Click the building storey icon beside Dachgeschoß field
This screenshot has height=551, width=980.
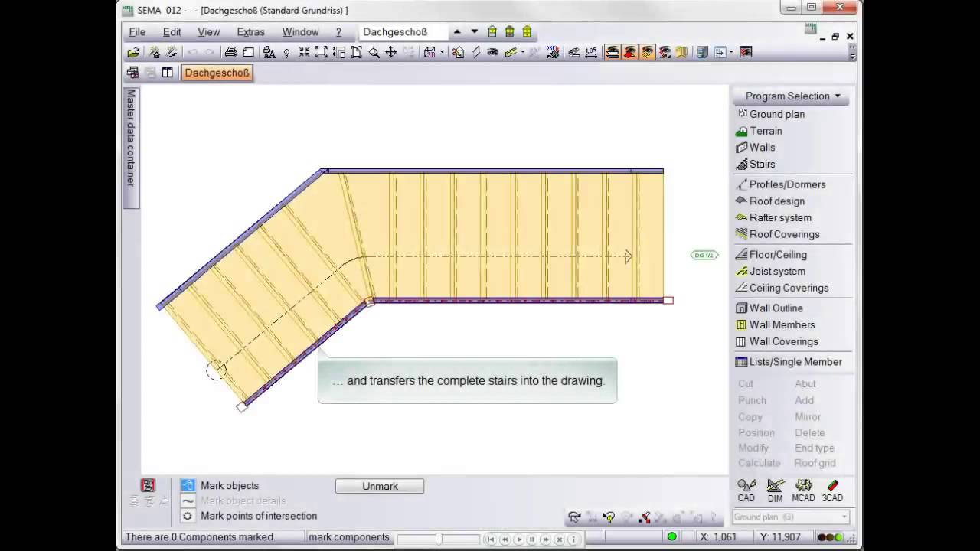(x=492, y=32)
